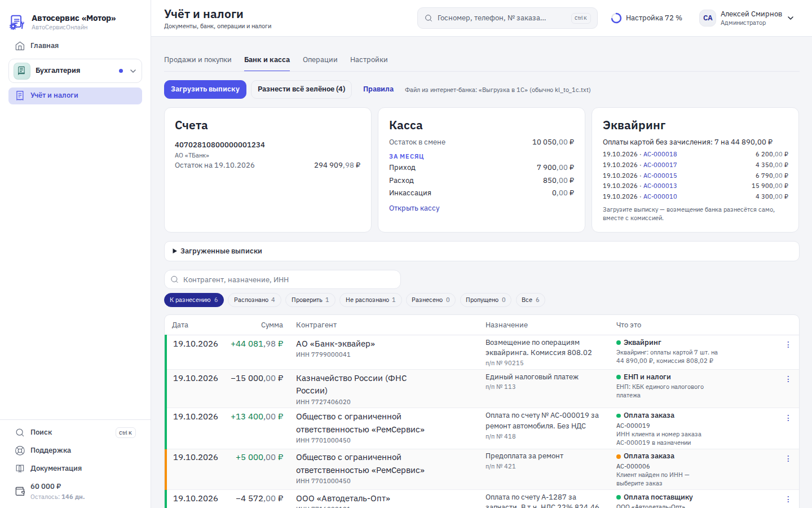Open acquiring order АС-000015
Image resolution: width=812 pixels, height=508 pixels.
pos(660,176)
